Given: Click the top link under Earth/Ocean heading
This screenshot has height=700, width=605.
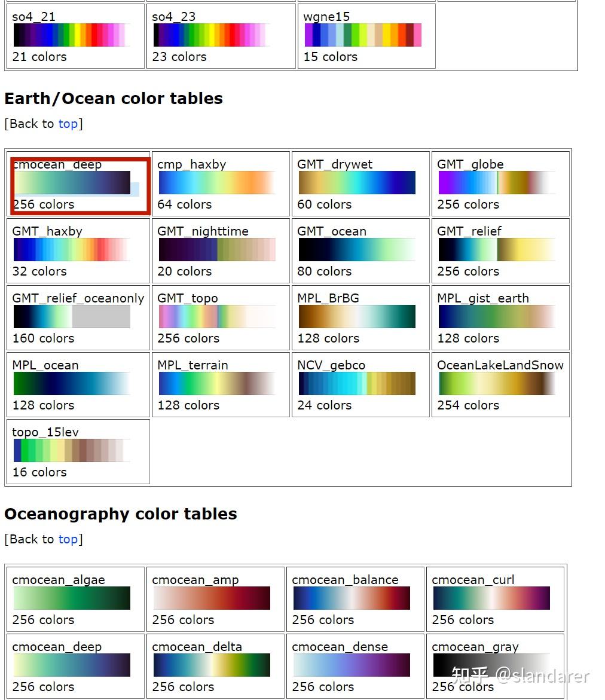Looking at the screenshot, I should point(68,124).
